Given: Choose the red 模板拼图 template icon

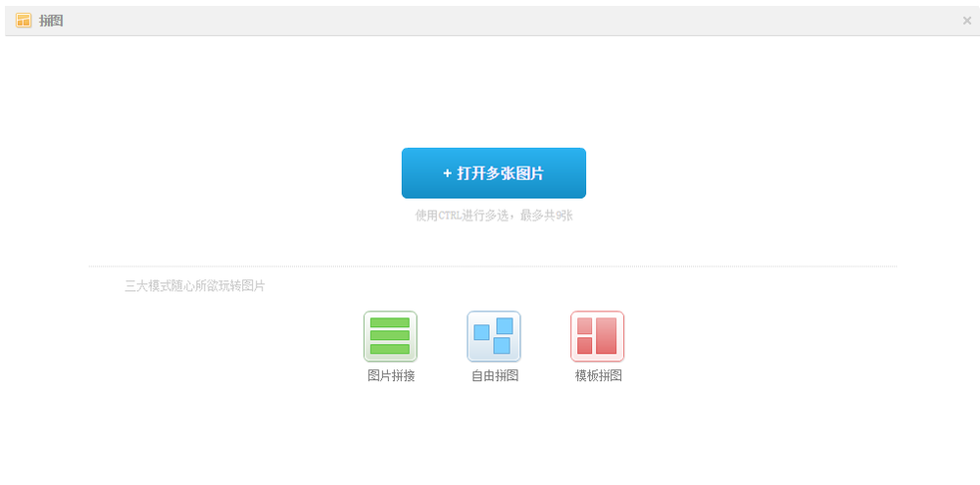Looking at the screenshot, I should click(597, 336).
